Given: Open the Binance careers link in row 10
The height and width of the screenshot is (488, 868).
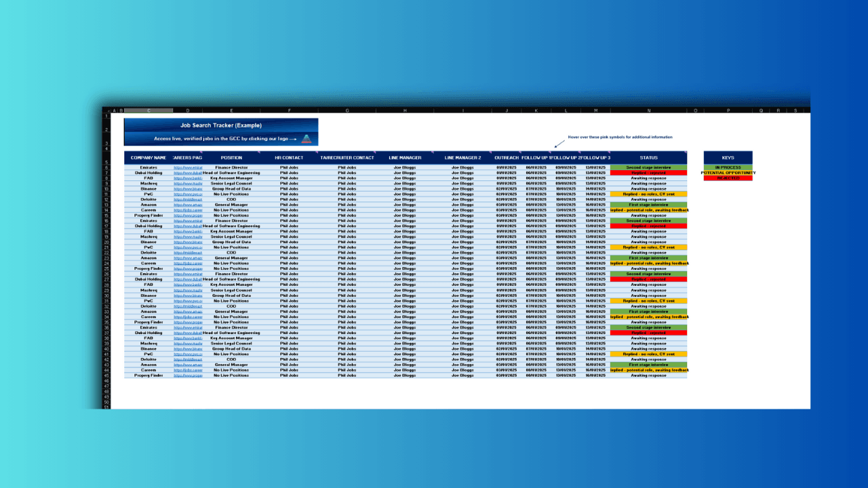Looking at the screenshot, I should [188, 189].
